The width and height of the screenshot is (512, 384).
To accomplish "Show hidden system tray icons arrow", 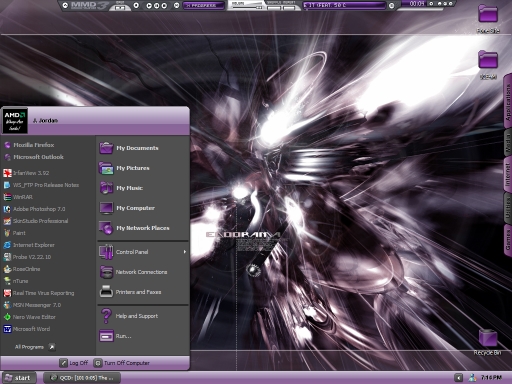I will tap(459, 378).
